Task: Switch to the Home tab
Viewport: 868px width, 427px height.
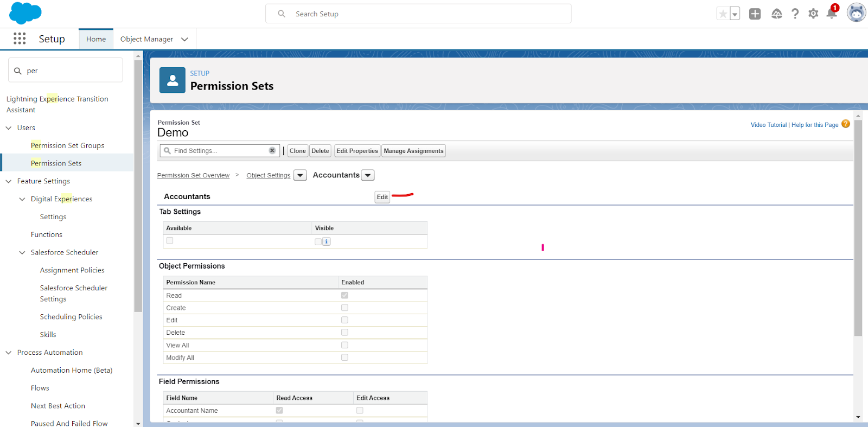Action: (x=96, y=39)
